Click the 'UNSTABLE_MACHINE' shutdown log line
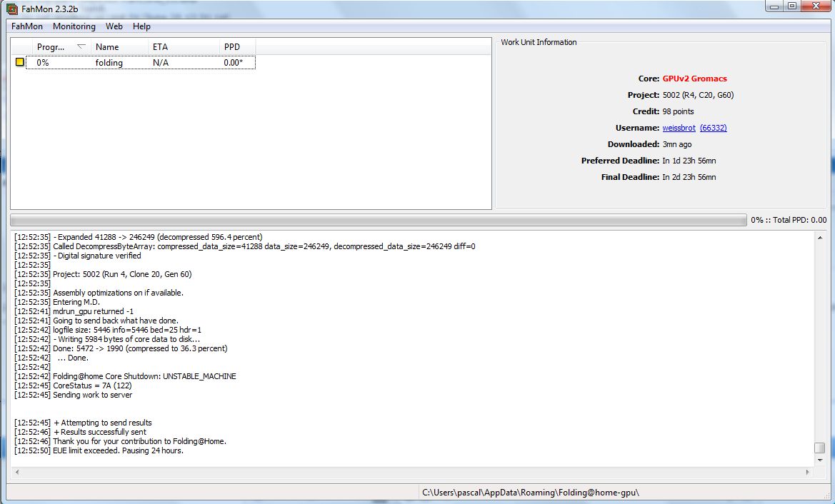The image size is (835, 504). [x=125, y=376]
